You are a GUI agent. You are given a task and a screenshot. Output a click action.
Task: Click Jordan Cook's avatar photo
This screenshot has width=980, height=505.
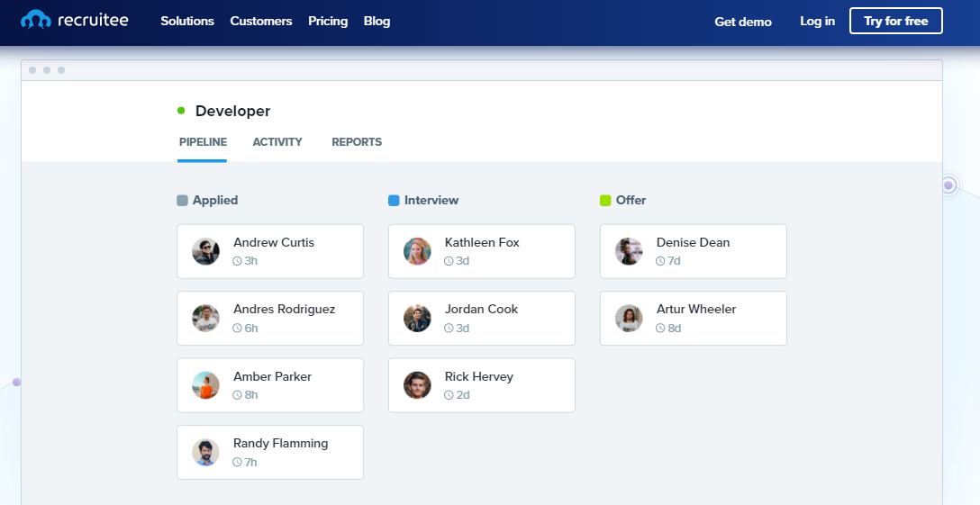point(417,318)
